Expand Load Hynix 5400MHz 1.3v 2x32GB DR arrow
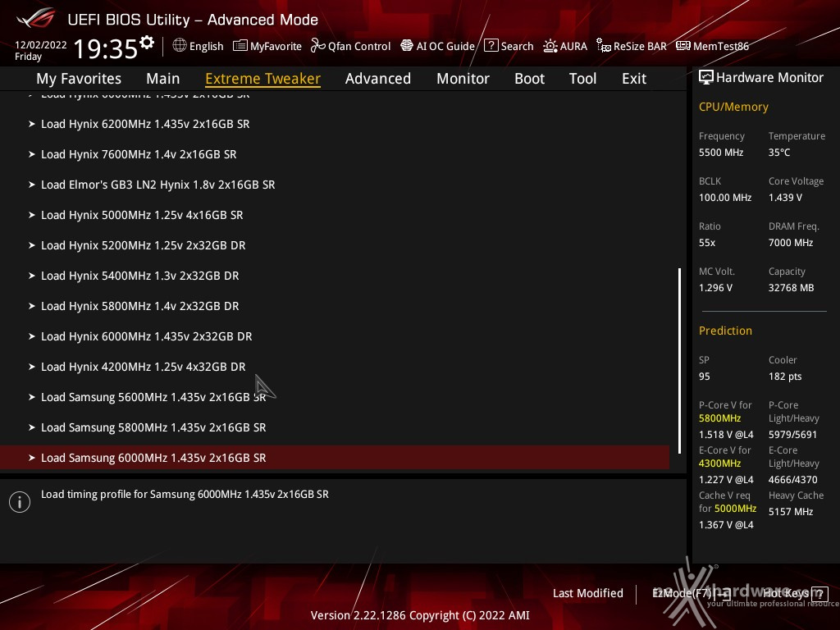840x630 pixels. 32,276
